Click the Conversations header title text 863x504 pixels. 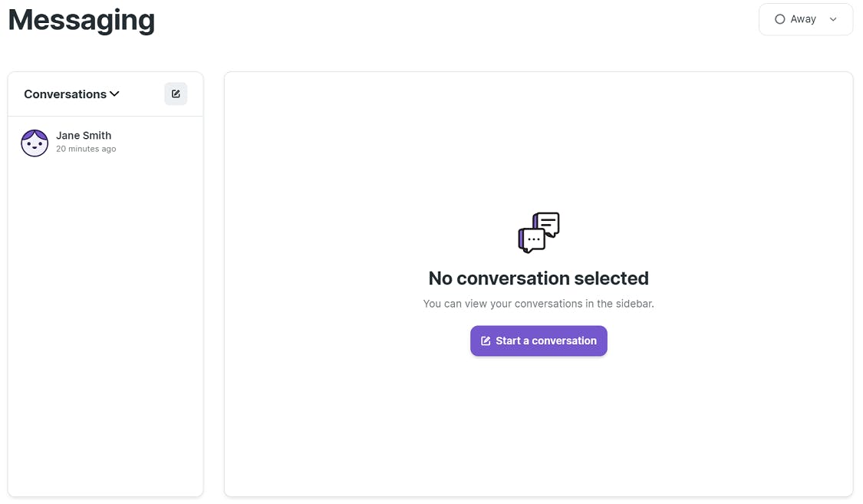[x=65, y=94]
